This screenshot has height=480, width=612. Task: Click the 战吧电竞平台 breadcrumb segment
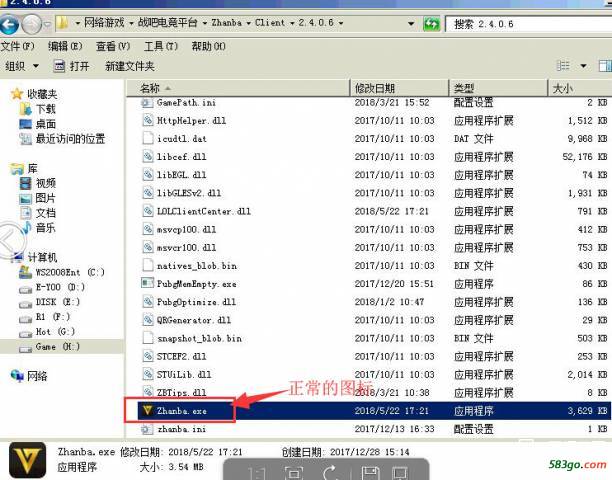click(x=168, y=23)
